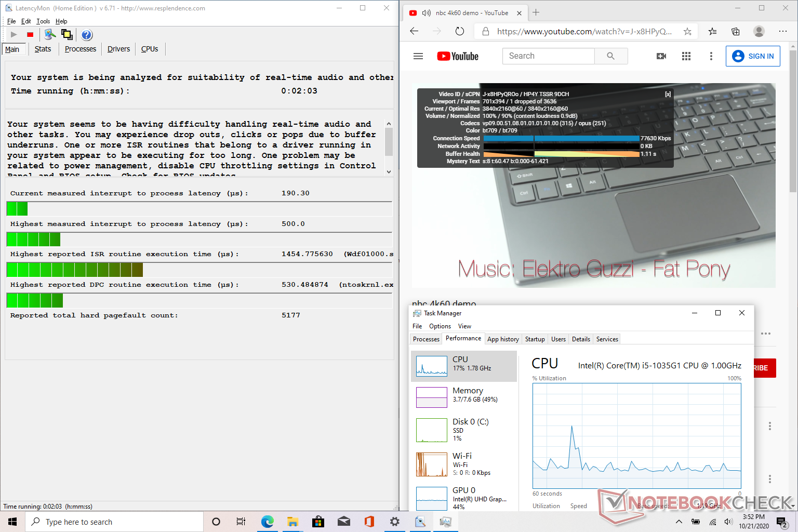Image resolution: width=798 pixels, height=532 pixels.
Task: Click the YouTube create video camera icon
Action: [x=661, y=56]
